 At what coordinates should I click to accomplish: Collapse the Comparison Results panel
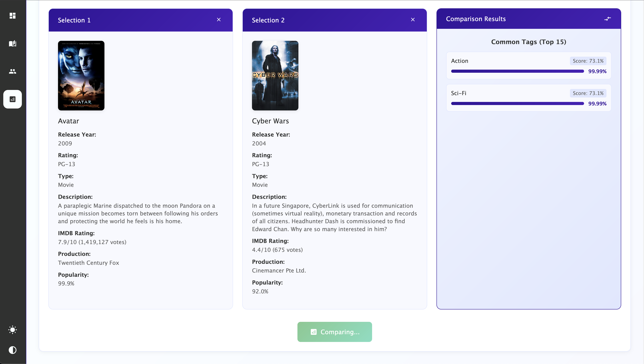(x=607, y=19)
